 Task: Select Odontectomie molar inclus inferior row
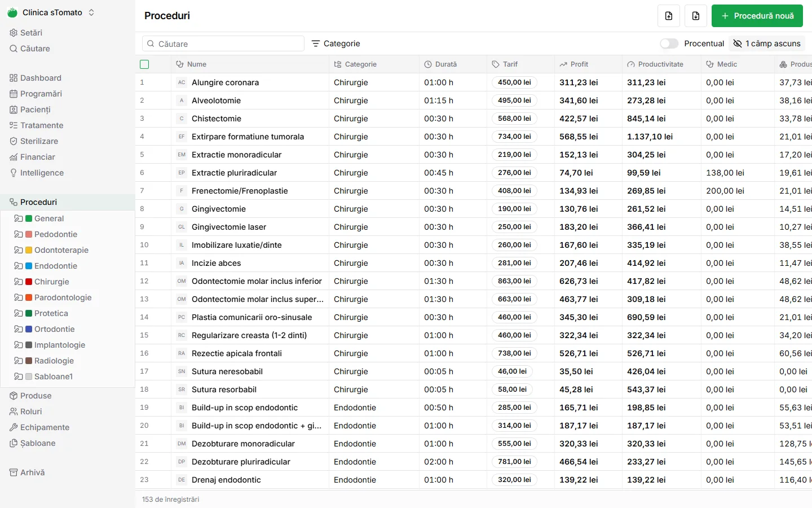[x=474, y=281]
